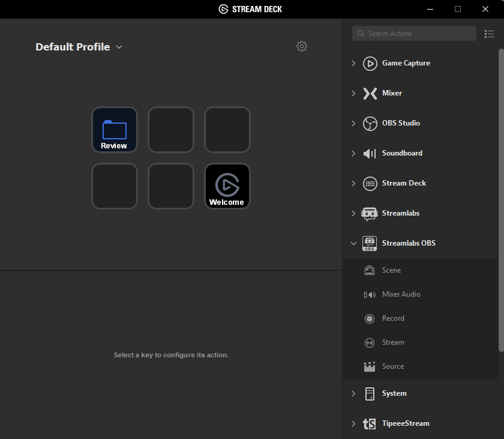Select the empty key below Review

click(115, 186)
